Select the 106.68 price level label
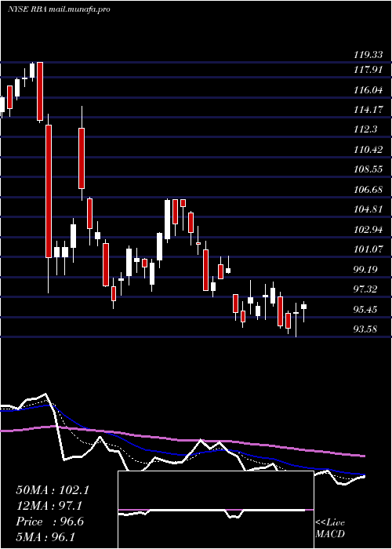Viewport: 392px width, 549px height. [368, 190]
